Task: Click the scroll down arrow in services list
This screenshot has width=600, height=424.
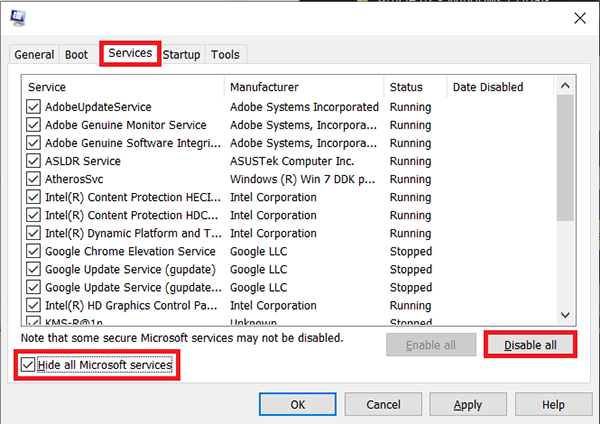Action: click(x=565, y=315)
